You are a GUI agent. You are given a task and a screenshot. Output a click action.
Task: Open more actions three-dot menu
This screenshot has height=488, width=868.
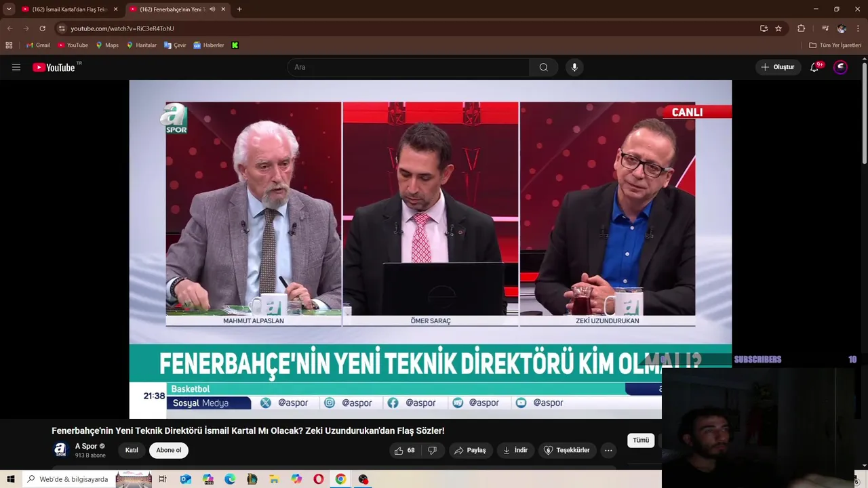click(x=608, y=450)
